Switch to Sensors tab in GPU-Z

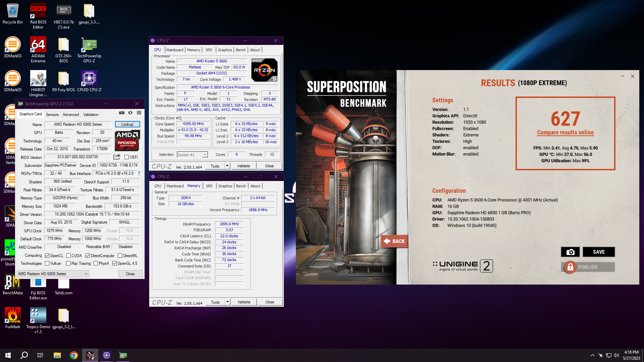coord(52,115)
